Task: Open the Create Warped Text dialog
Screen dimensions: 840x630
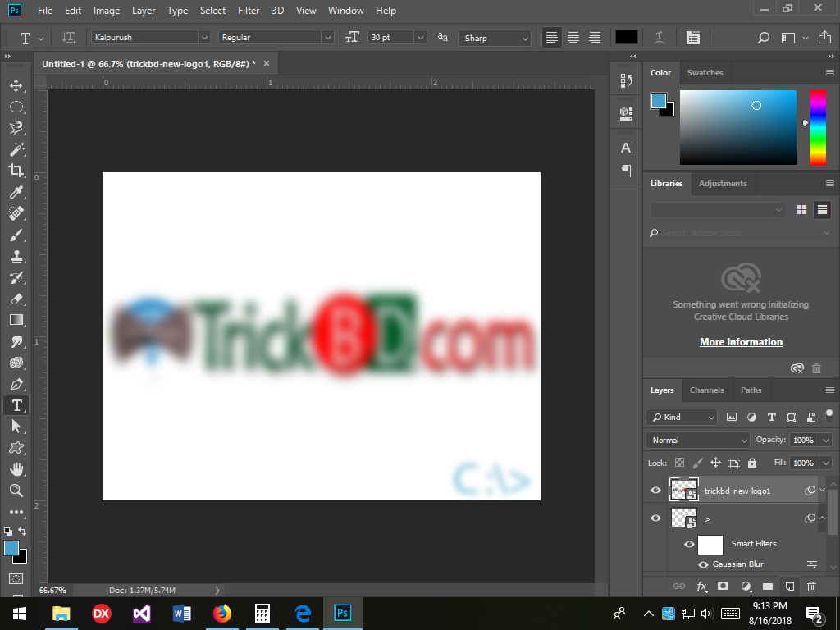Action: pos(660,38)
